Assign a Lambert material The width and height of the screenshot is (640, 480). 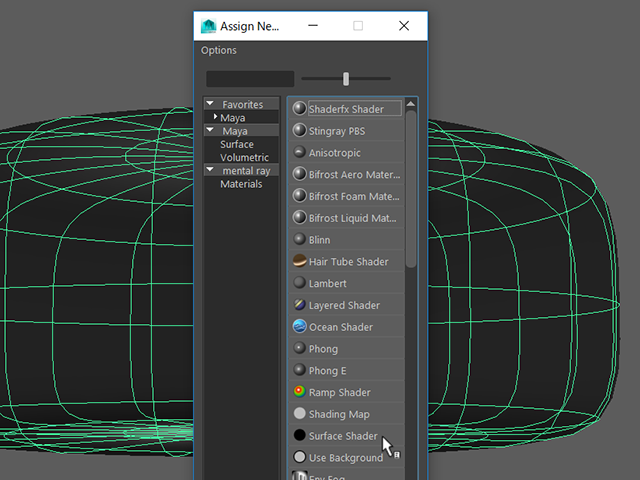tap(347, 283)
